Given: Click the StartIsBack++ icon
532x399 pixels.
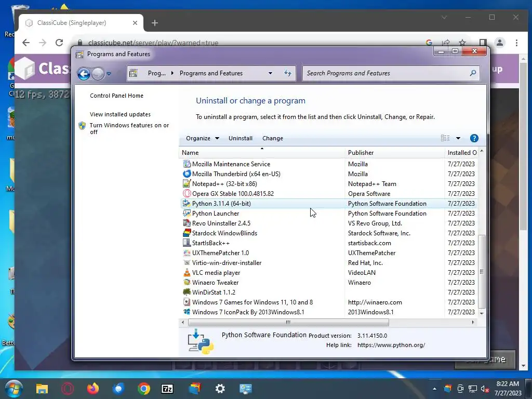Looking at the screenshot, I should [x=187, y=243].
